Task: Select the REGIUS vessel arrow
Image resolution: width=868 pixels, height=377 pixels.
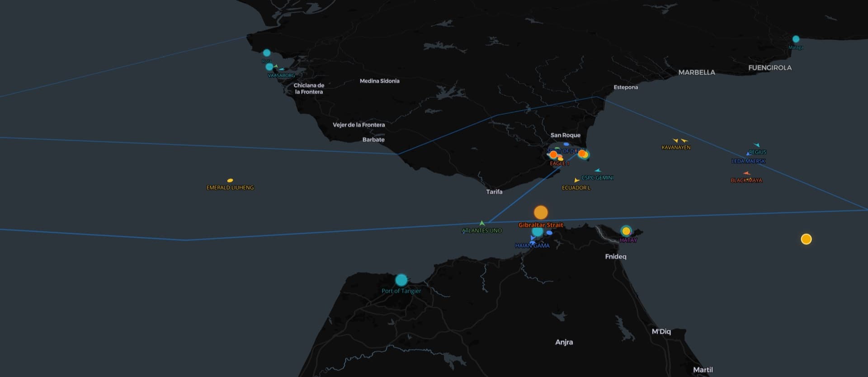Action: [x=756, y=145]
